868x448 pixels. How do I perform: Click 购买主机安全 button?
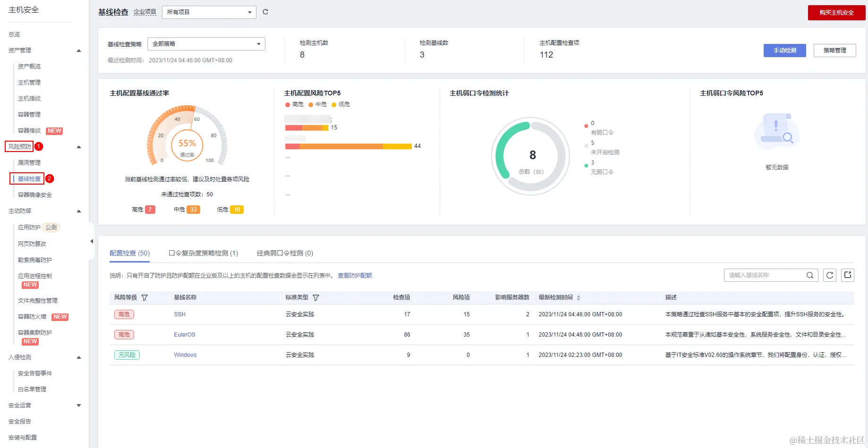836,13
